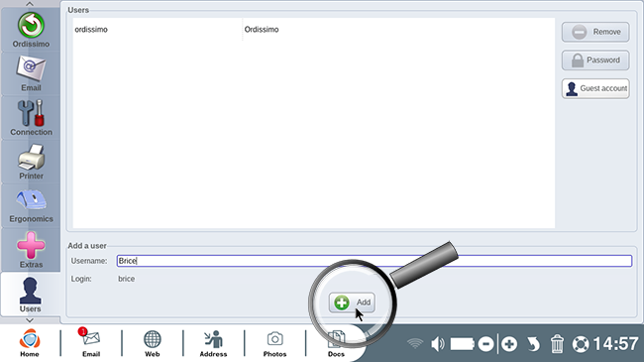
Task: Select the ordissimo user row
Action: tap(314, 30)
